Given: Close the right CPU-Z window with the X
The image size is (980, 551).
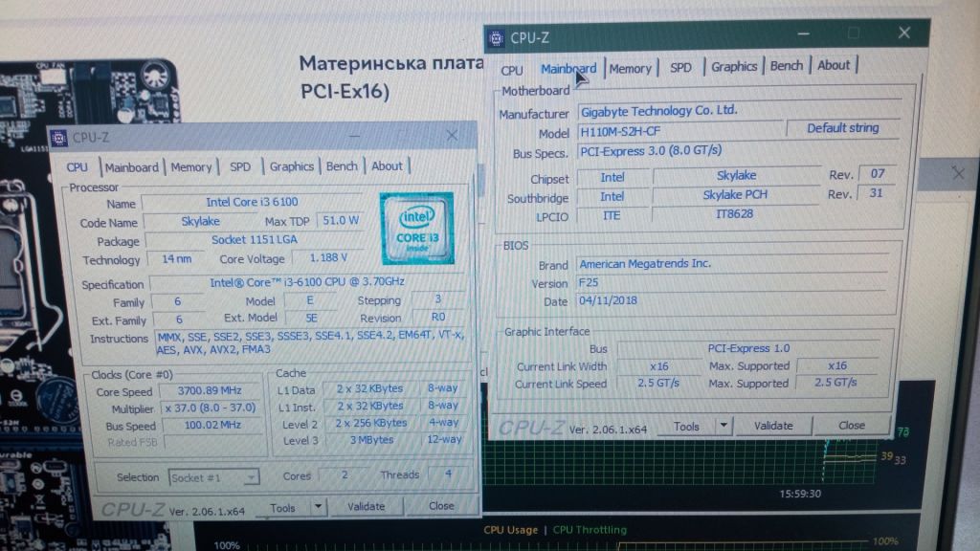Looking at the screenshot, I should pos(904,33).
